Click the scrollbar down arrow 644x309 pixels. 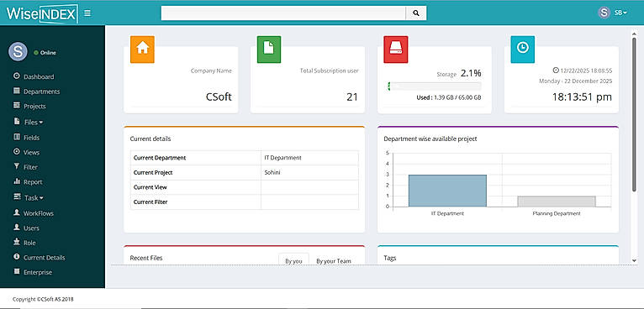pos(634,260)
